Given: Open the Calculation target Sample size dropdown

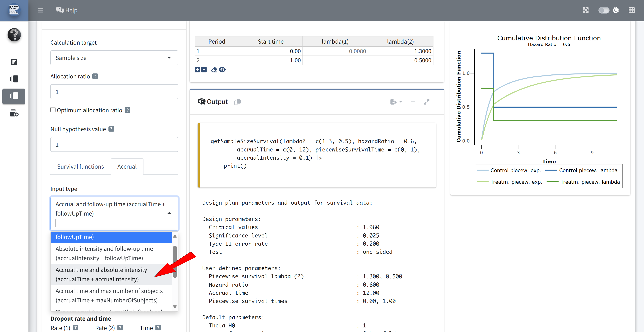Looking at the screenshot, I should point(114,58).
